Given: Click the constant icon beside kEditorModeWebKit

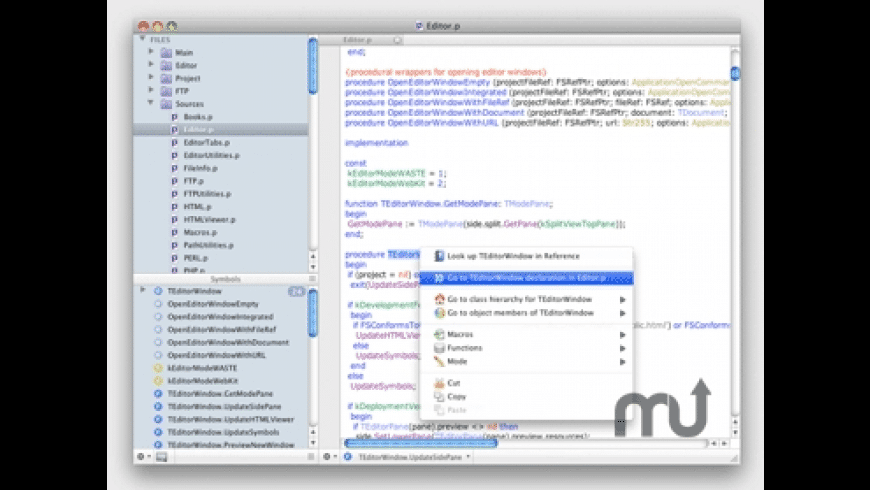Looking at the screenshot, I should point(158,381).
